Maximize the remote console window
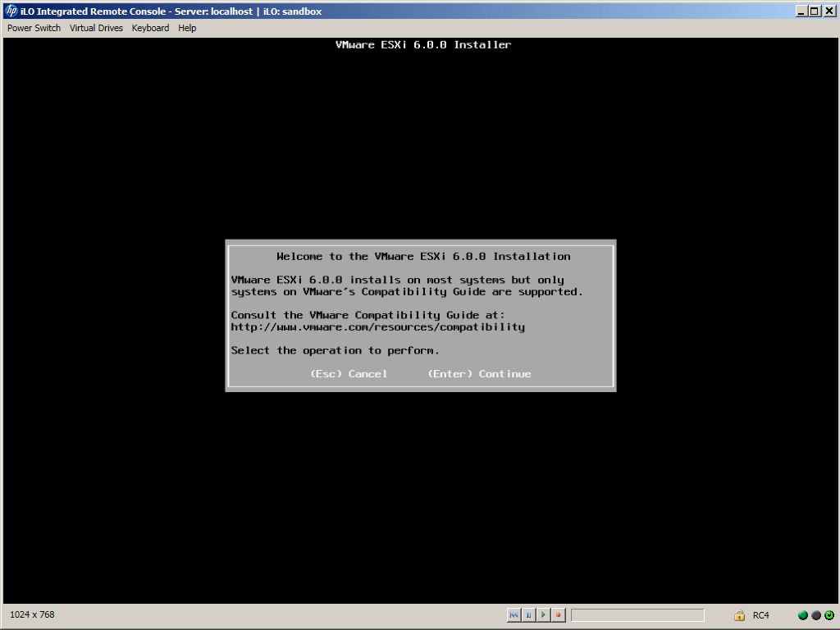This screenshot has width=840, height=630. click(x=814, y=11)
